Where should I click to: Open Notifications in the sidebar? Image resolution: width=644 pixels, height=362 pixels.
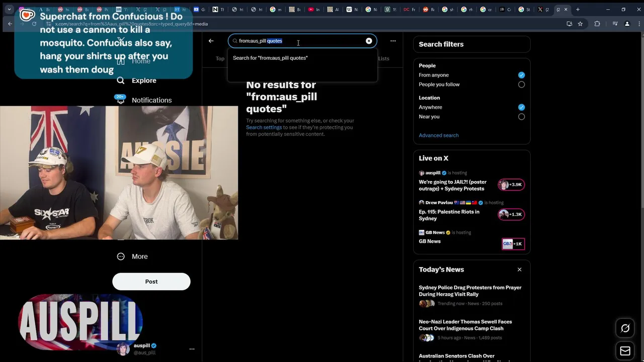point(151,100)
